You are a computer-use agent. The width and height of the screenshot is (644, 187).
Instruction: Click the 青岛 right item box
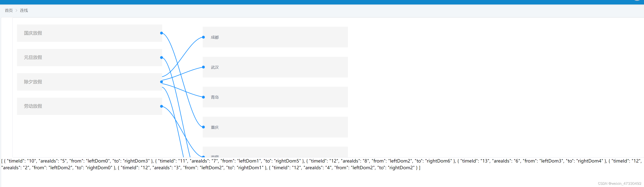tap(275, 97)
